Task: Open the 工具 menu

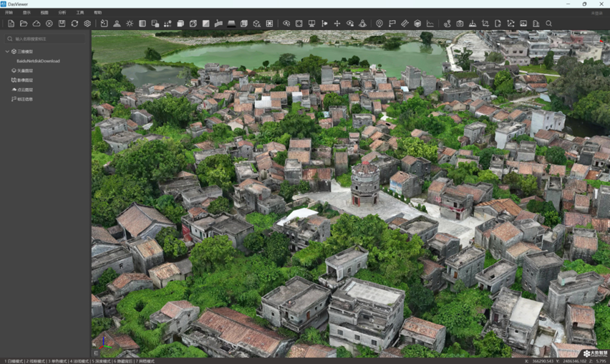Action: tap(80, 13)
